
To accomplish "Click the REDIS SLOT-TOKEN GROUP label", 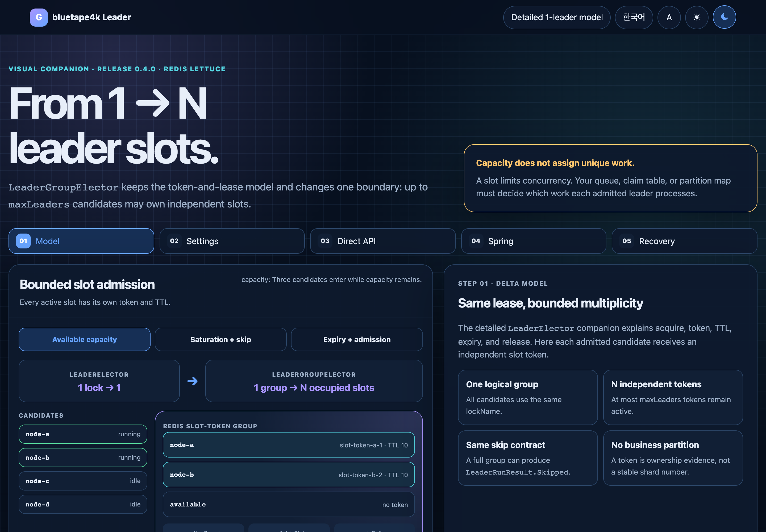I will [x=210, y=426].
